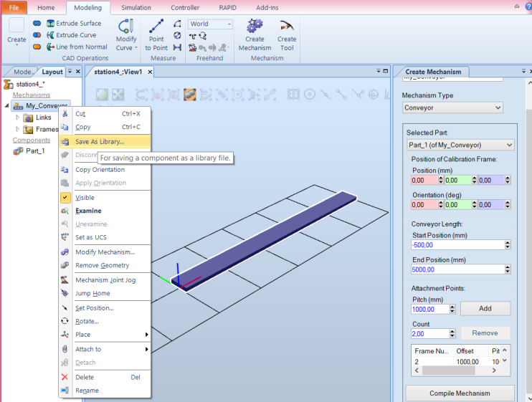Adjust the Count spinner arrows
This screenshot has height=402, width=532.
click(452, 334)
